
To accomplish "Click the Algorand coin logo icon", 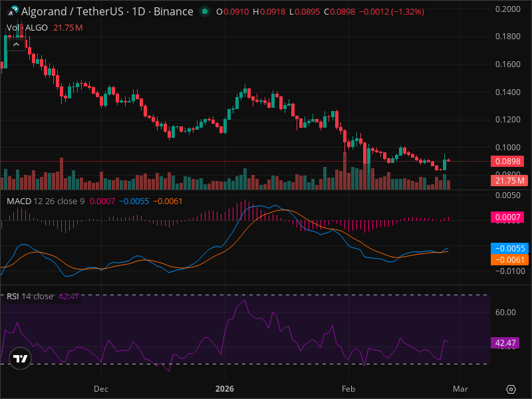I will point(12,11).
